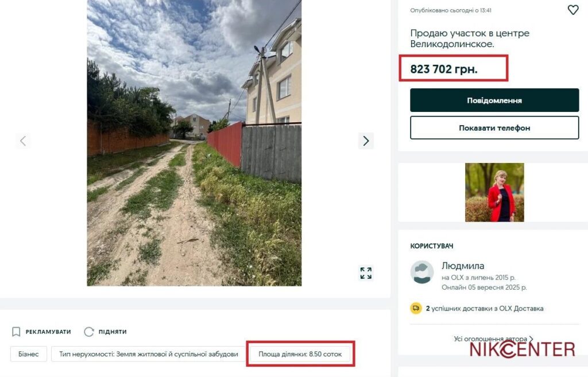Screen dimensions: 588x377
Task: Go to the previous photo arrow
Action: point(23,141)
